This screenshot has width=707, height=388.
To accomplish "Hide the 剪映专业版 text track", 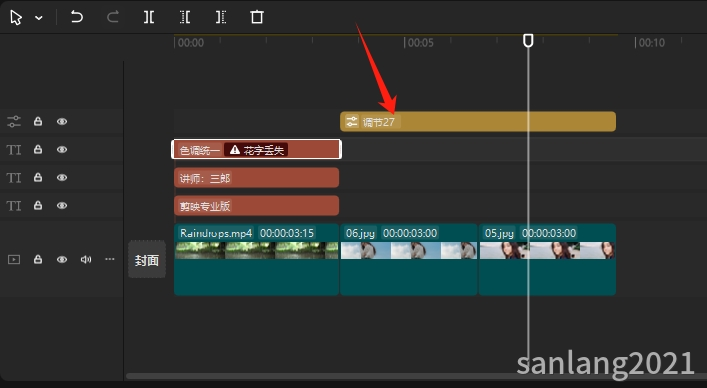I will (62, 205).
